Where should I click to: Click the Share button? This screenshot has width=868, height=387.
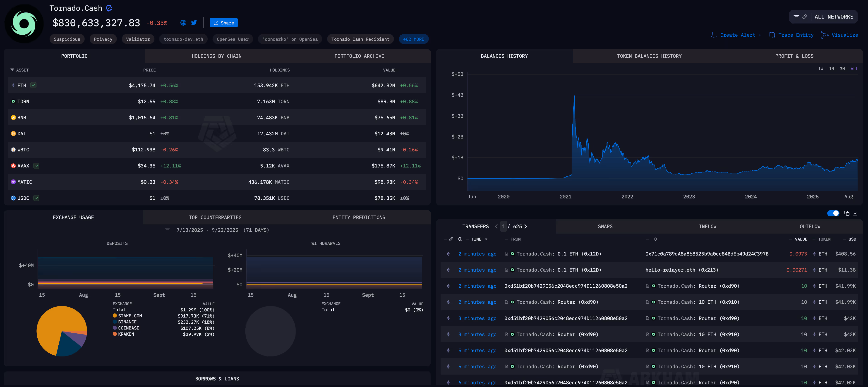point(223,23)
